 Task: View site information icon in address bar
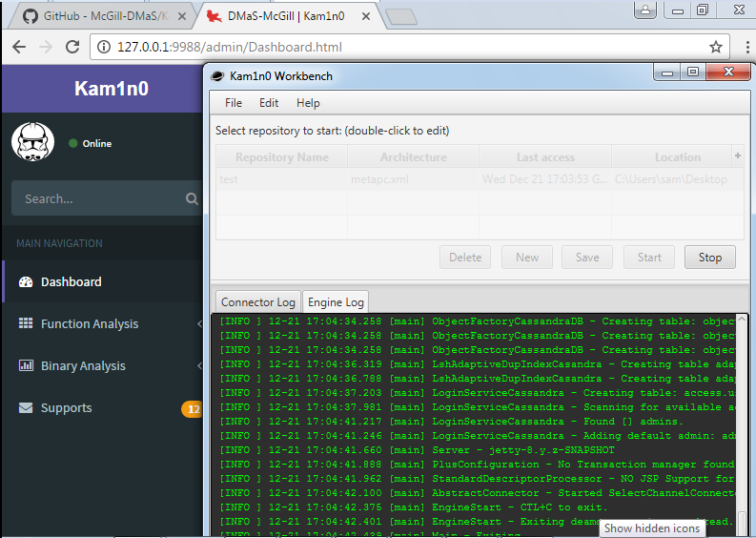point(103,47)
